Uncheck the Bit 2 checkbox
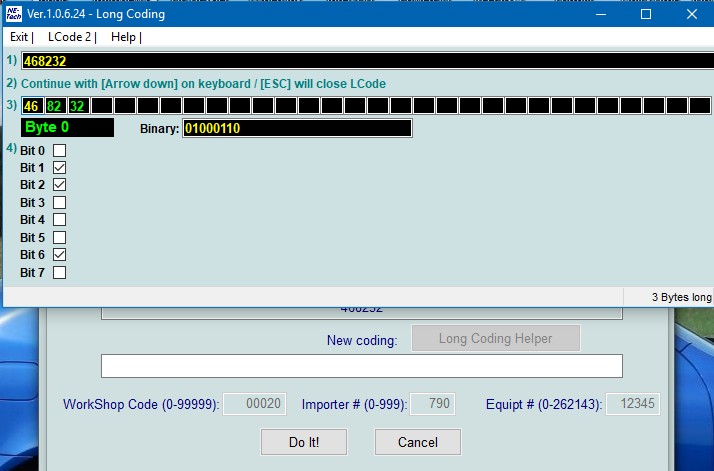Screen dimensions: 714x471 [x=59, y=184]
